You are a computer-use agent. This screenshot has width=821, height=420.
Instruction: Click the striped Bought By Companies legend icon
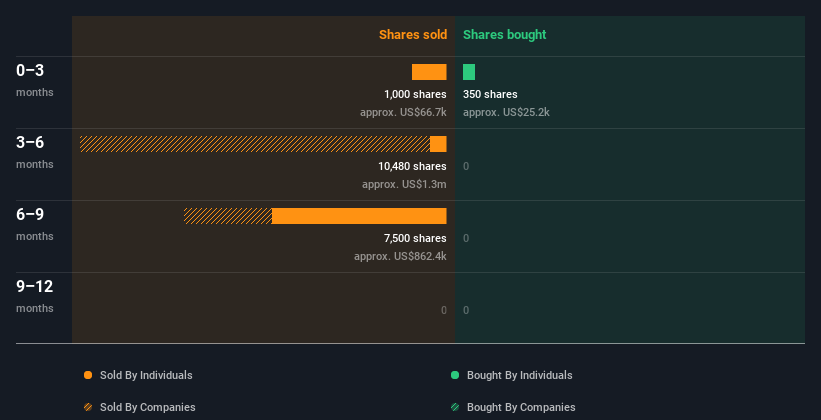point(455,407)
